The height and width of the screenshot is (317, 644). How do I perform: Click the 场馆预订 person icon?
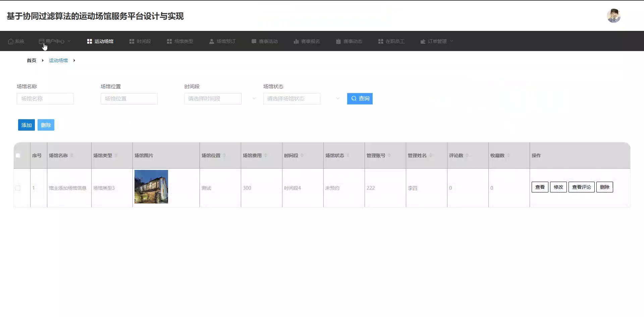(212, 41)
